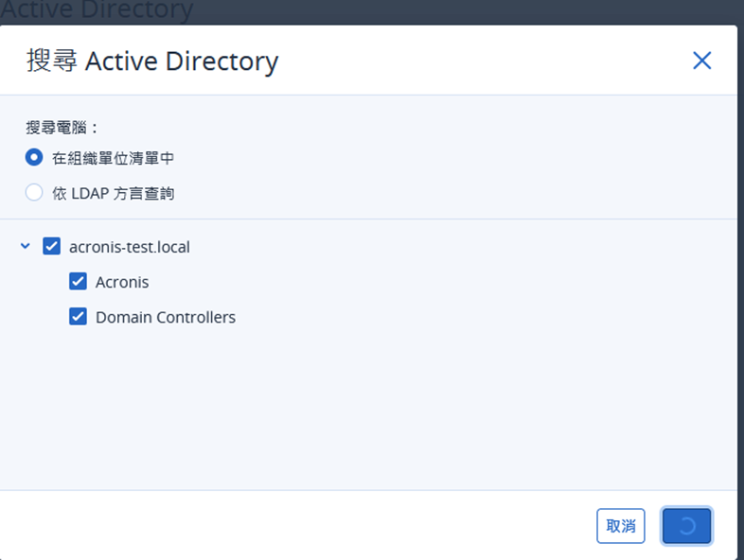Select the Domain Controllers tree item label
The height and width of the screenshot is (560, 744).
[x=166, y=317]
